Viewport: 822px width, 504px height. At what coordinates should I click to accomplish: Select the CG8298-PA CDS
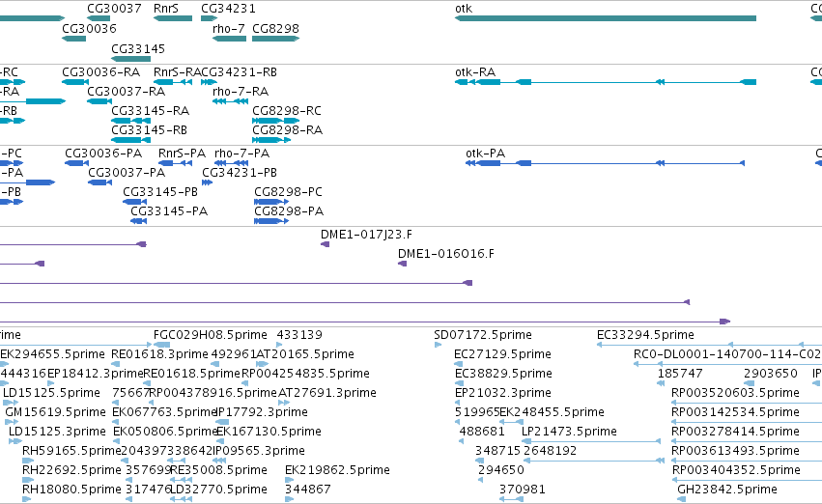(x=271, y=221)
